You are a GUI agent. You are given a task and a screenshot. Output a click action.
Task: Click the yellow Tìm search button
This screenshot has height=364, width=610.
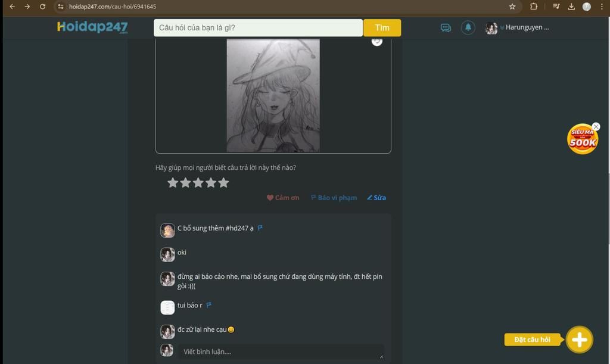tap(382, 27)
